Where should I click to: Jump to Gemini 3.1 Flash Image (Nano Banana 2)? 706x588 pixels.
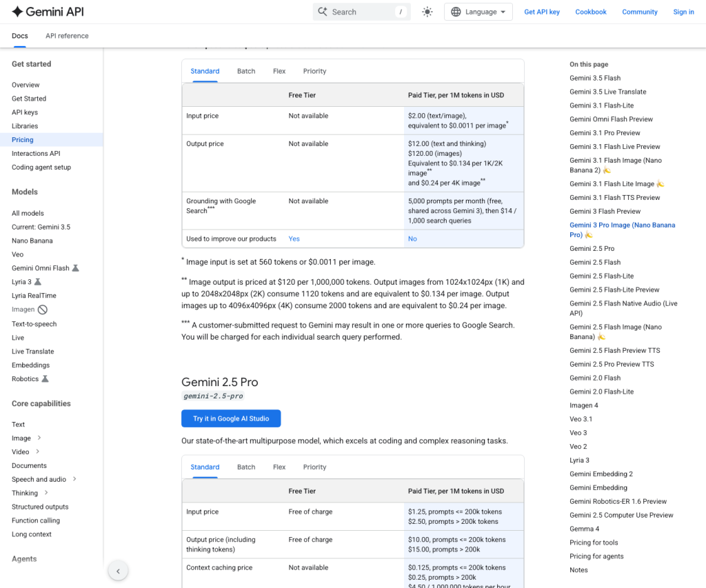click(616, 165)
